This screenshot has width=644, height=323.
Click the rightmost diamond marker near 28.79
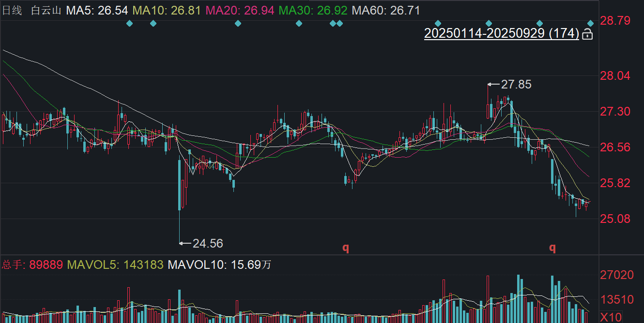(590, 23)
